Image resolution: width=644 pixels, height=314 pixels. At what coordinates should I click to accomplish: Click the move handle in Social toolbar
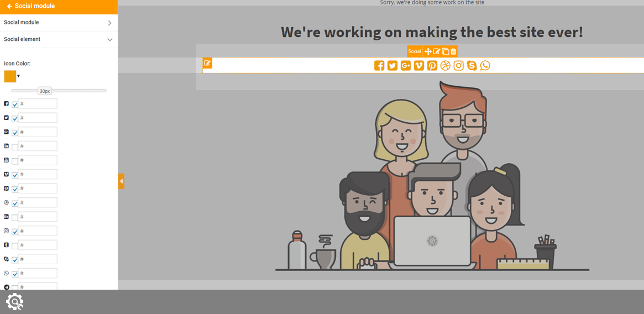click(x=428, y=51)
